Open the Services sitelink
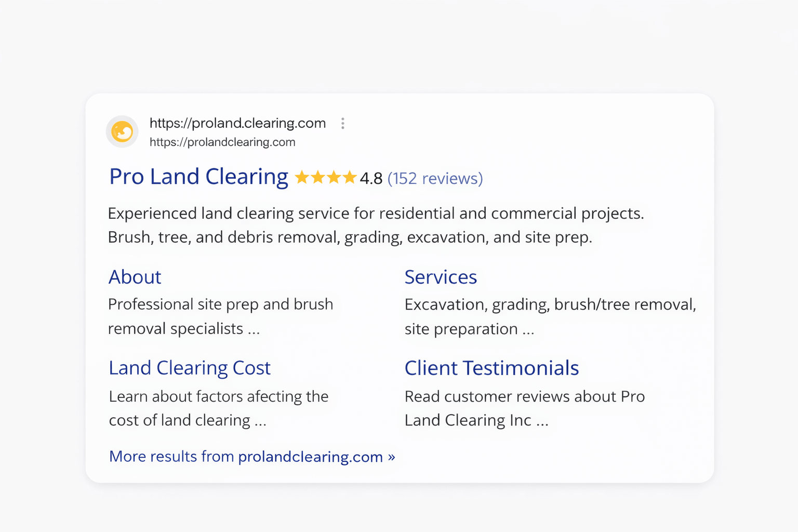Screen dimensions: 798x532 pyautogui.click(x=441, y=277)
